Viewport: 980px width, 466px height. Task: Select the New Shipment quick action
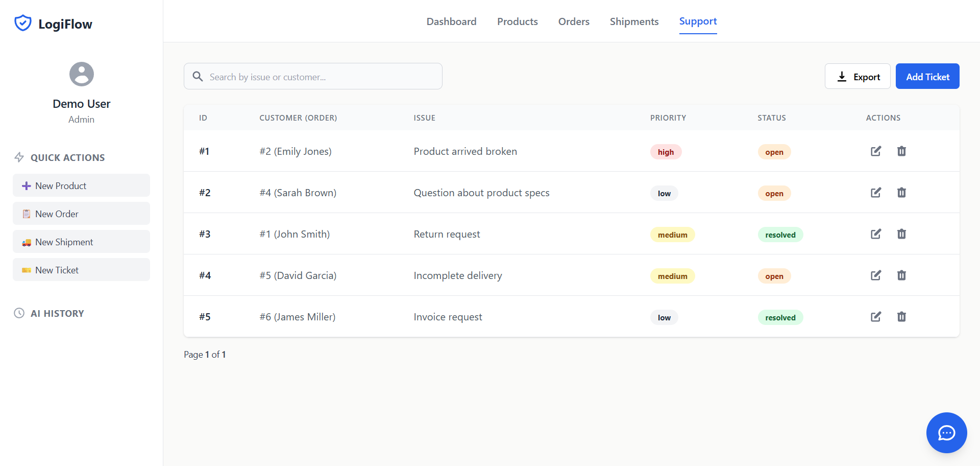coord(82,242)
